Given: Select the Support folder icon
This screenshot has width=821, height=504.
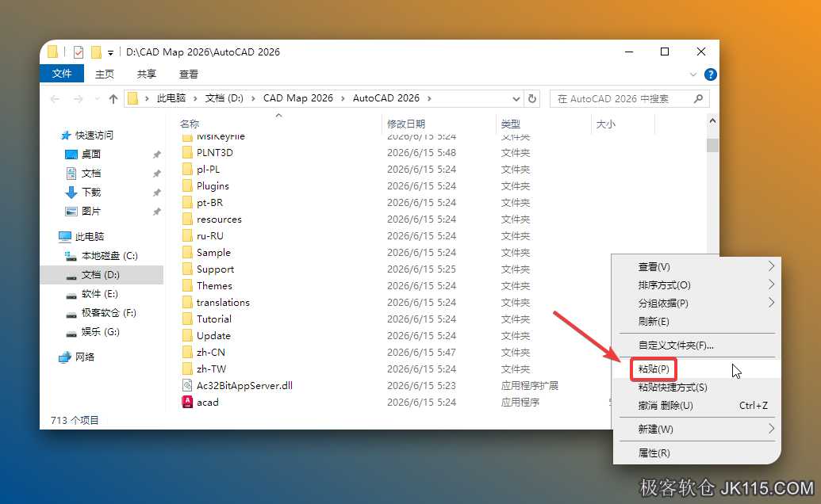Looking at the screenshot, I should point(187,269).
